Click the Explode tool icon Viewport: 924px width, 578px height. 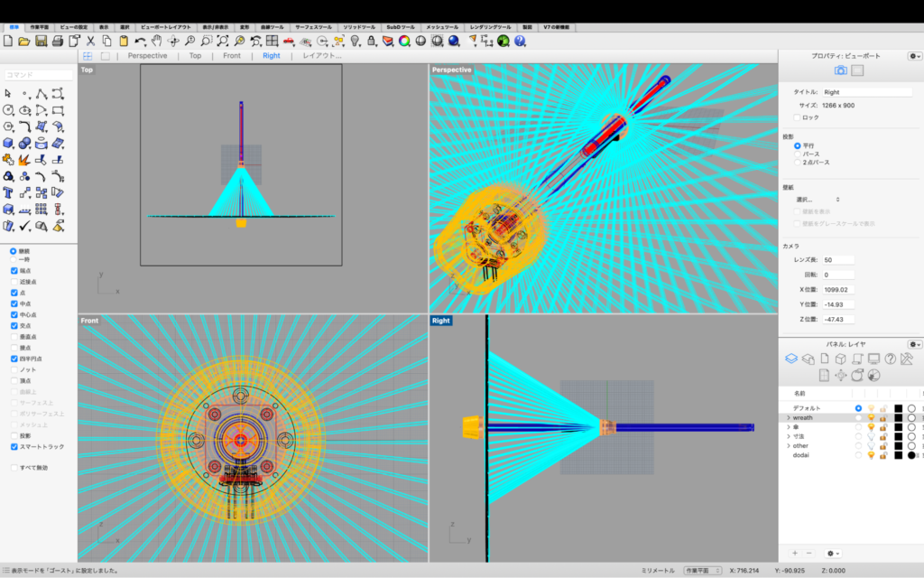[24, 160]
